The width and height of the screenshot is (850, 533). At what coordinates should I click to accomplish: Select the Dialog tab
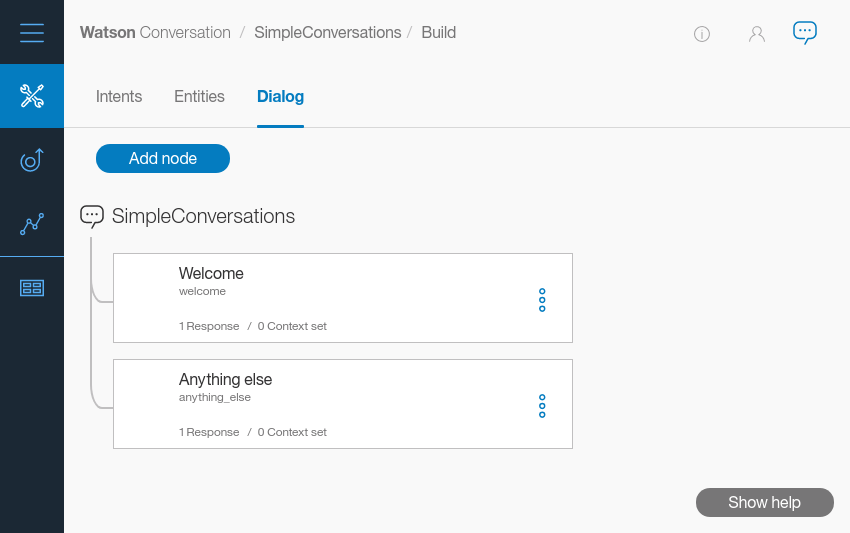coord(280,97)
